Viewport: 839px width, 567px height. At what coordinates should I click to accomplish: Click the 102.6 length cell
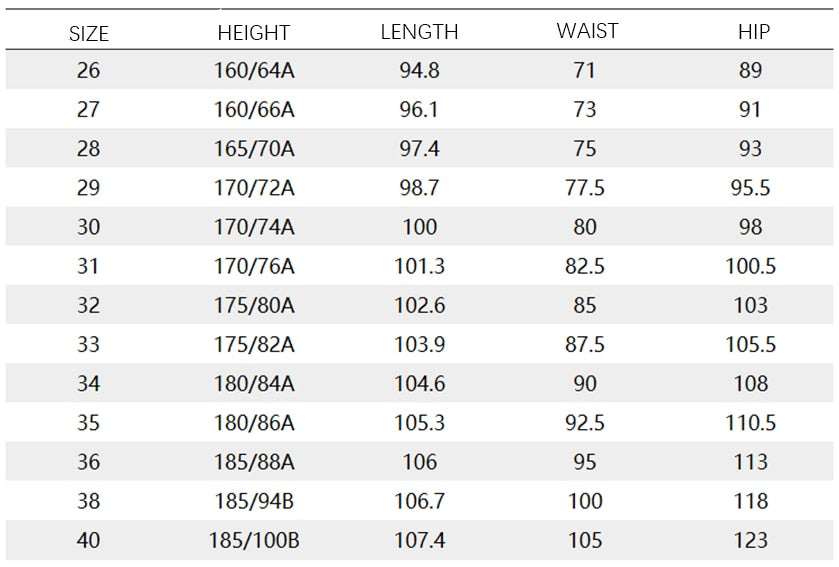[419, 305]
